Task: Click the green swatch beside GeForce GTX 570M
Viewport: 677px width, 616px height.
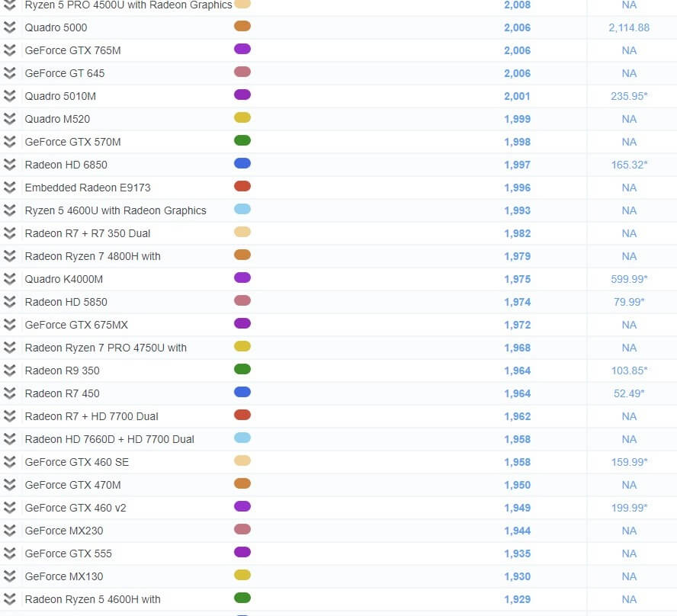Action: coord(242,140)
